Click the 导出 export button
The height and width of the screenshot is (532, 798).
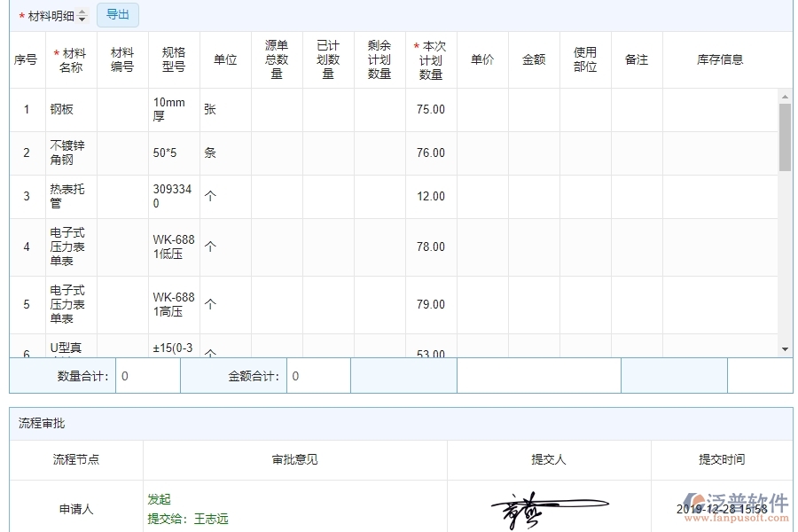tap(117, 14)
